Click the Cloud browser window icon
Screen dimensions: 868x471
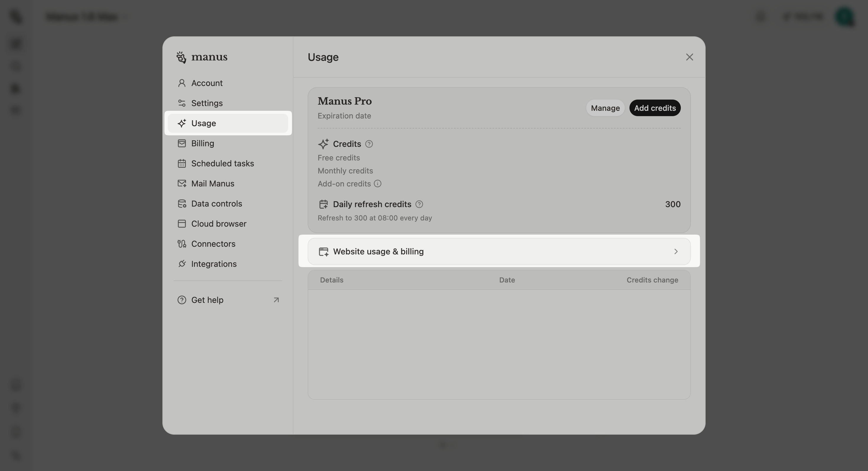pos(182,223)
